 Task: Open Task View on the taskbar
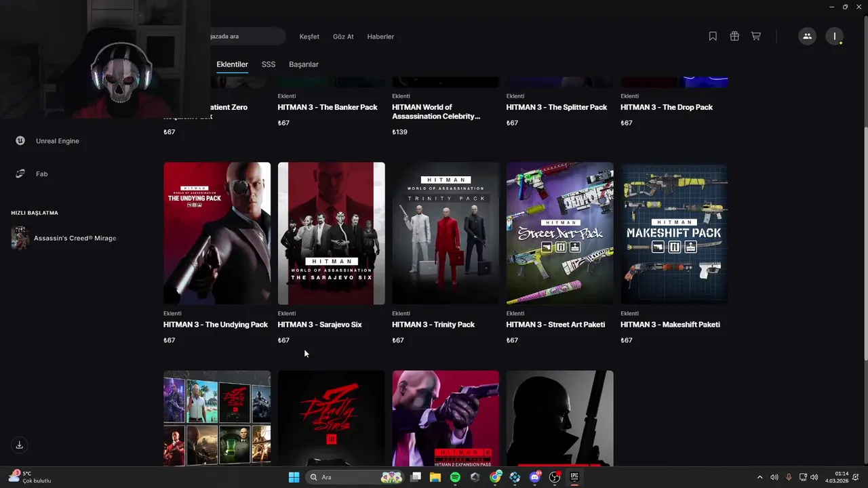tap(416, 477)
